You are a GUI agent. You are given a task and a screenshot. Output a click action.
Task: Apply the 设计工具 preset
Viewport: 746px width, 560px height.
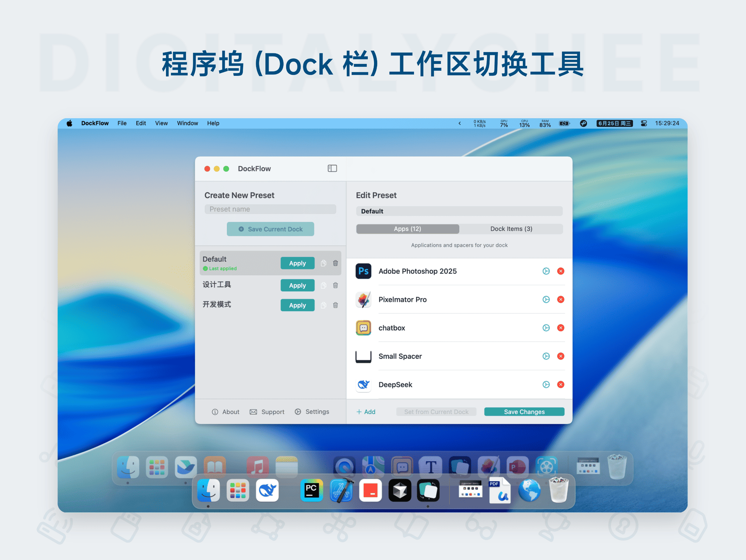point(297,285)
